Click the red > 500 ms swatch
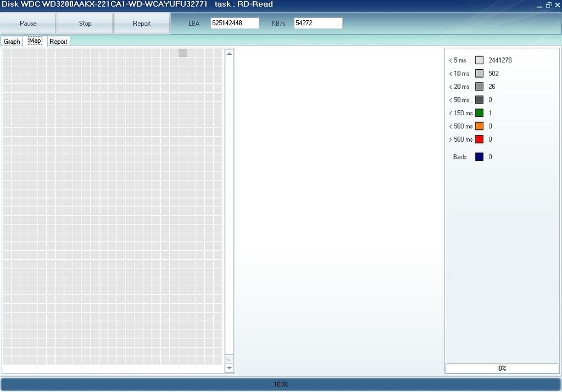 point(479,139)
